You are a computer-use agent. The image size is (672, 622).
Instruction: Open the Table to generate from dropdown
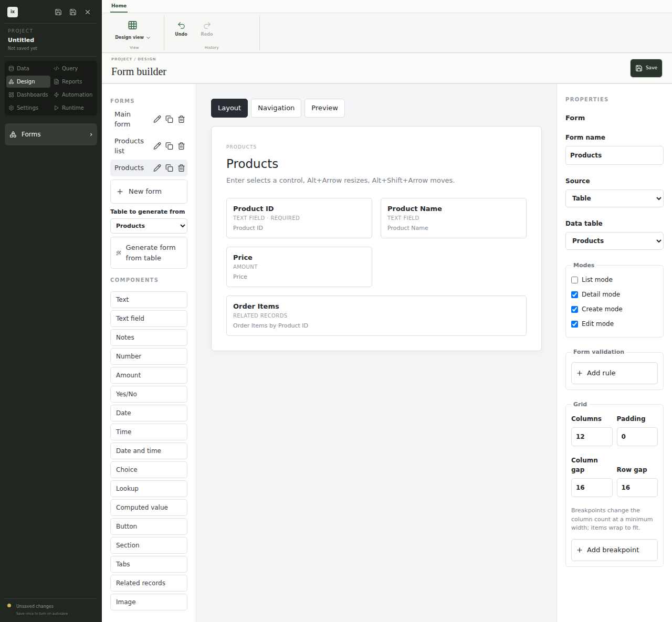149,226
